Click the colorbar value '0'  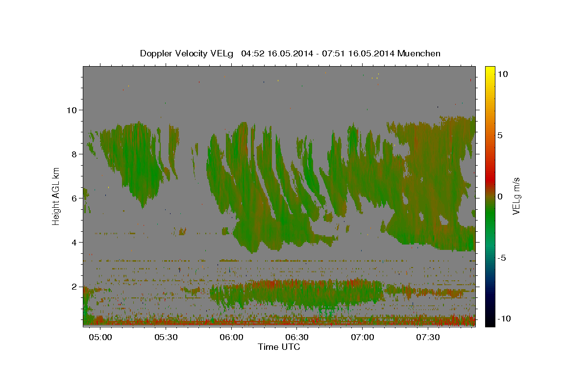[500, 196]
